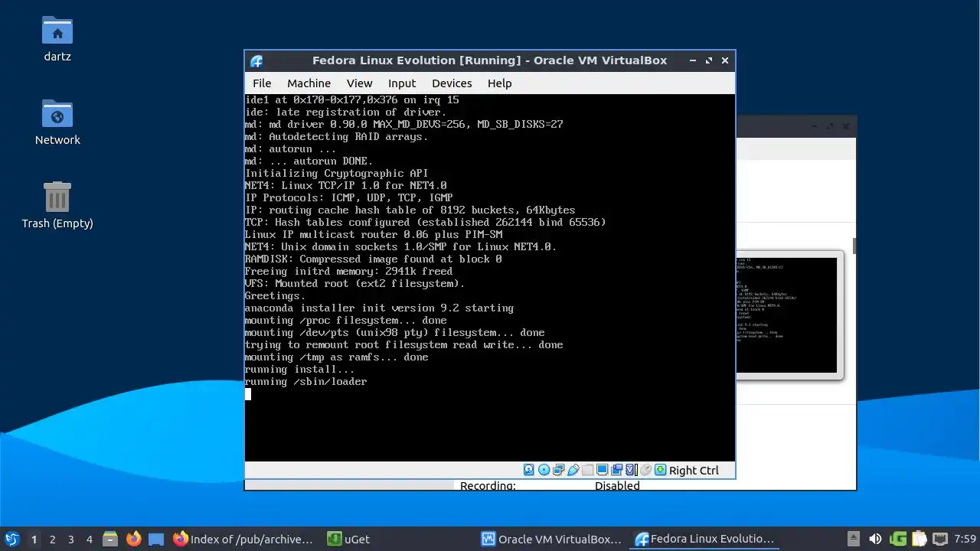Image resolution: width=980 pixels, height=551 pixels.
Task: Click the mouse integration indicator icon
Action: click(x=646, y=470)
